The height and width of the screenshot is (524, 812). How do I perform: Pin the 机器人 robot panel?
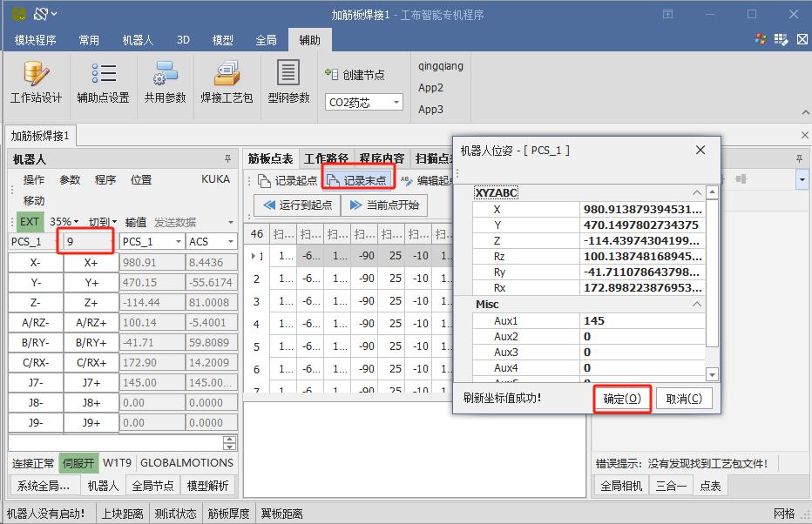[228, 159]
